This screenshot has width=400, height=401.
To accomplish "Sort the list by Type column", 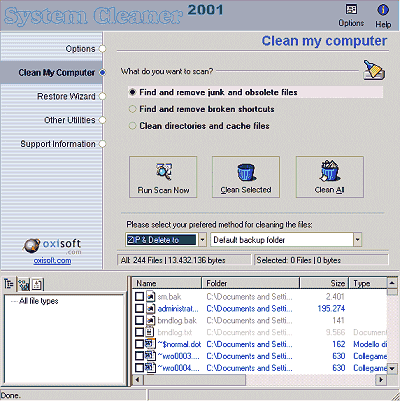I will 368,283.
